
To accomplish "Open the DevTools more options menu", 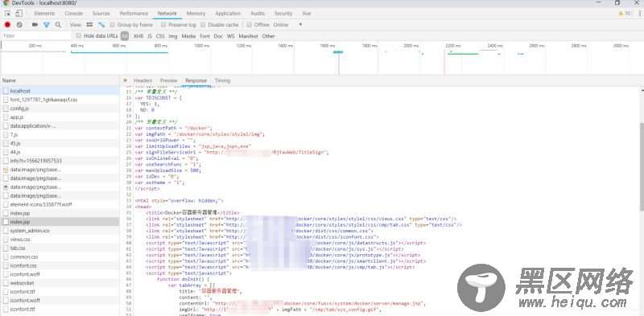I will [640, 14].
